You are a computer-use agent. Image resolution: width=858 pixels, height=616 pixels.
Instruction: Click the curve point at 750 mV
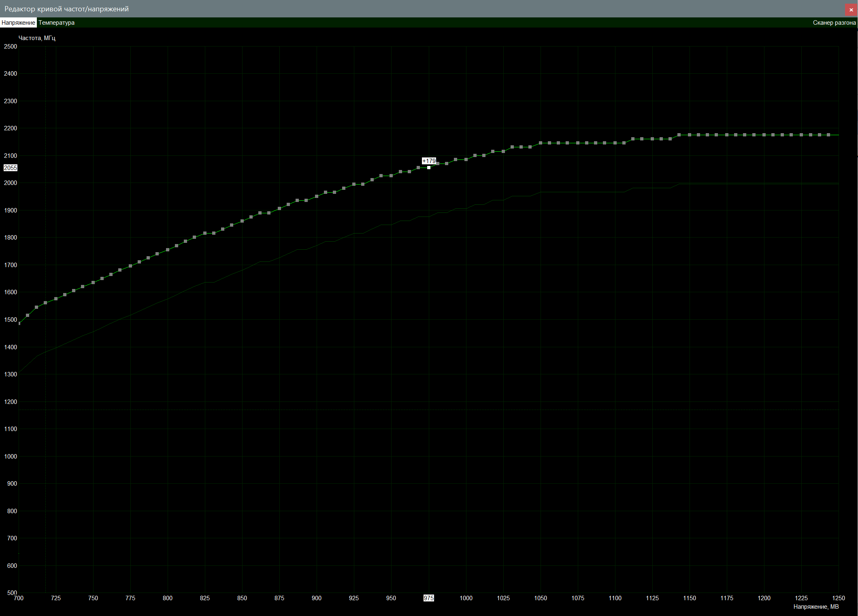(x=93, y=283)
